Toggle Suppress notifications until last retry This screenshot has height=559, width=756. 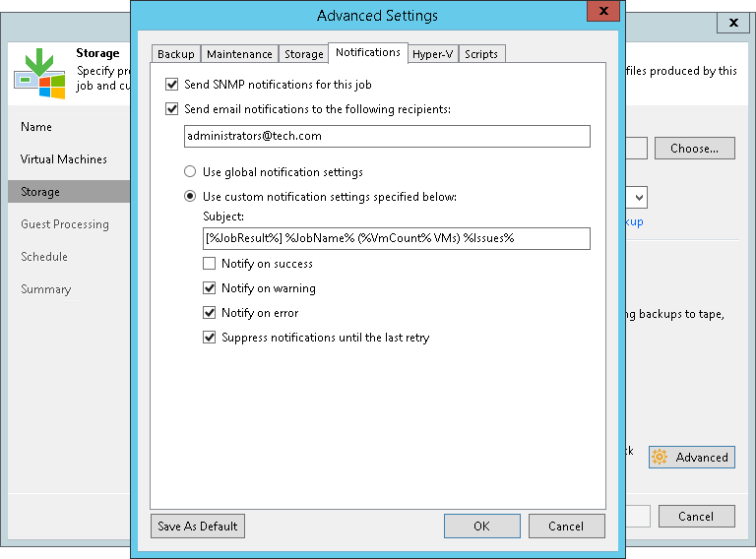click(x=210, y=338)
